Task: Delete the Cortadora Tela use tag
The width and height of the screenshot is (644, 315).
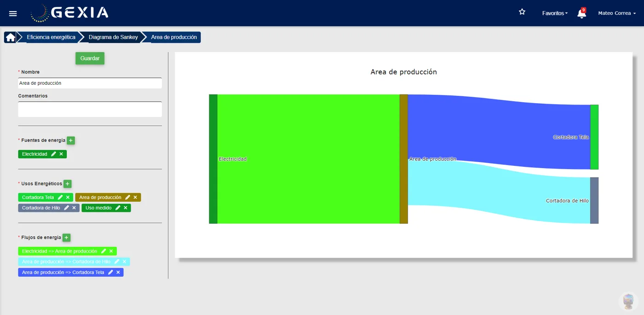Action: point(68,197)
